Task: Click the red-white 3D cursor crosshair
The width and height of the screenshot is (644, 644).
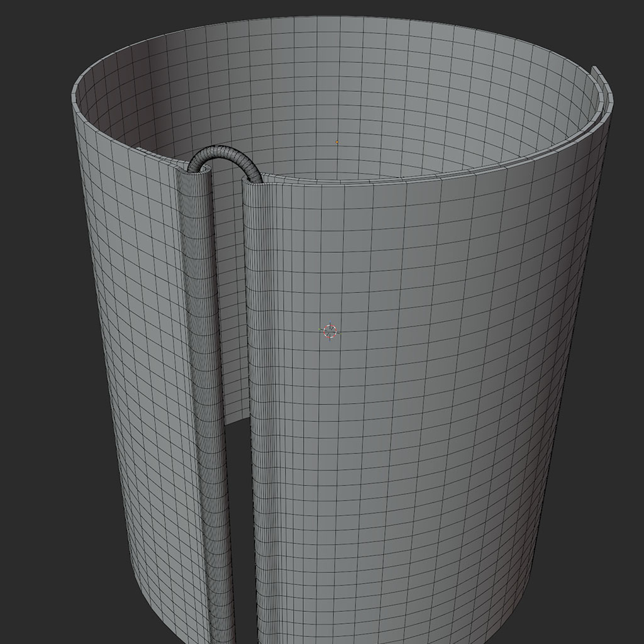Action: 330,331
